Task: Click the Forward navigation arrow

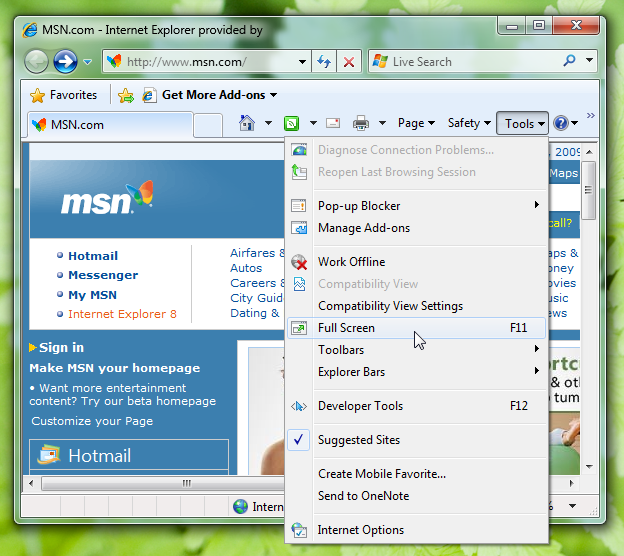Action: (x=65, y=61)
